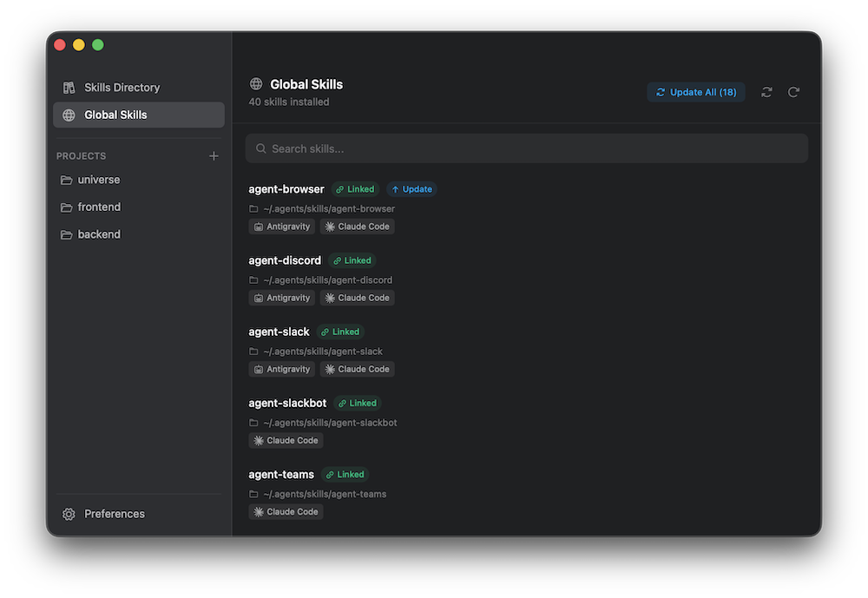Minimize the window with yellow button

79,45
